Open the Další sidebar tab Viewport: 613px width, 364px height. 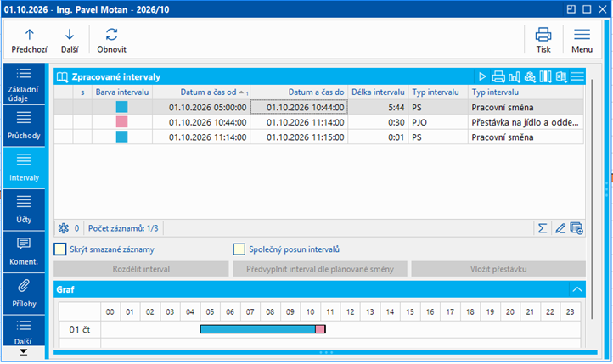(24, 331)
